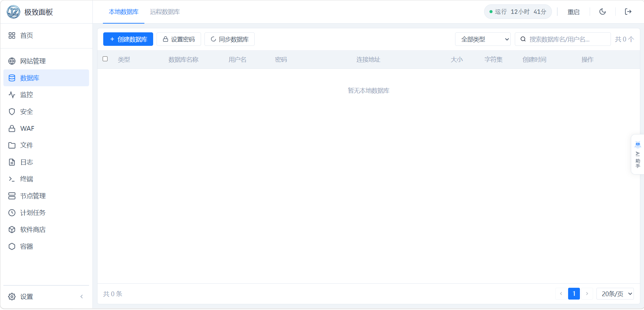Click the 极致面板 logo icon
644x310 pixels.
point(13,12)
